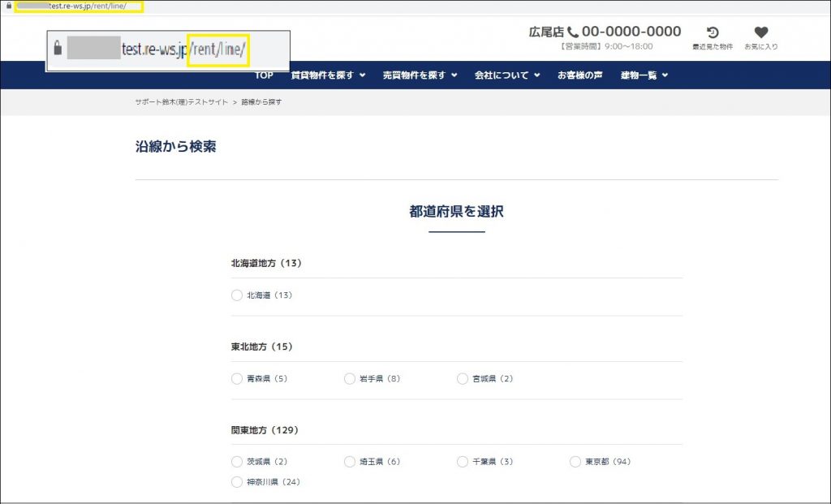Click the recently viewed properties history icon

click(x=712, y=33)
